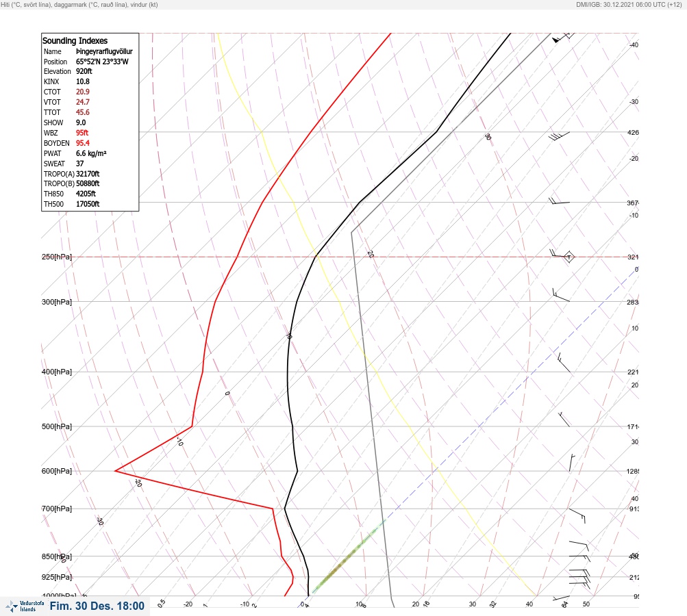Click the '300[hPa]' pressure label
The width and height of the screenshot is (687, 616).
57,302
